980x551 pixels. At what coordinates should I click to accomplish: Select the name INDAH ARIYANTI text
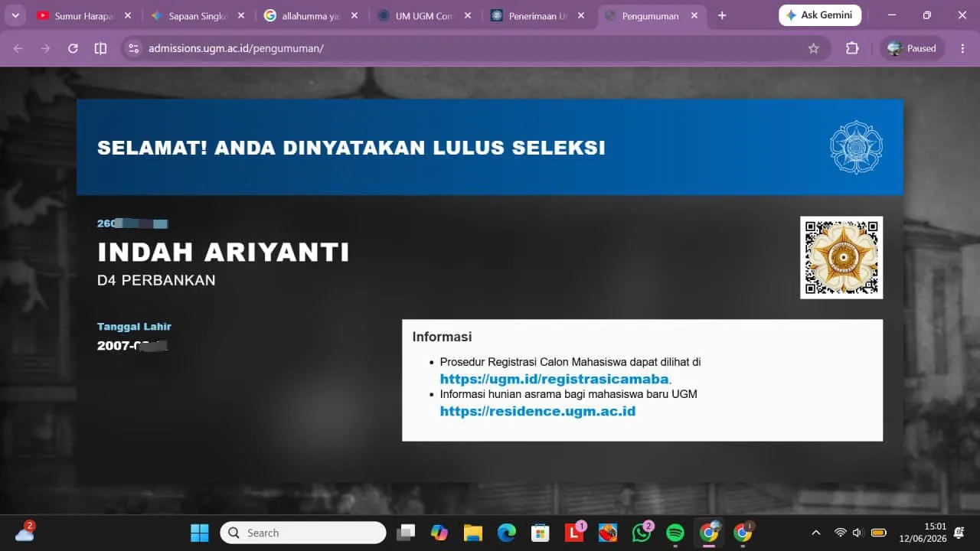point(223,252)
